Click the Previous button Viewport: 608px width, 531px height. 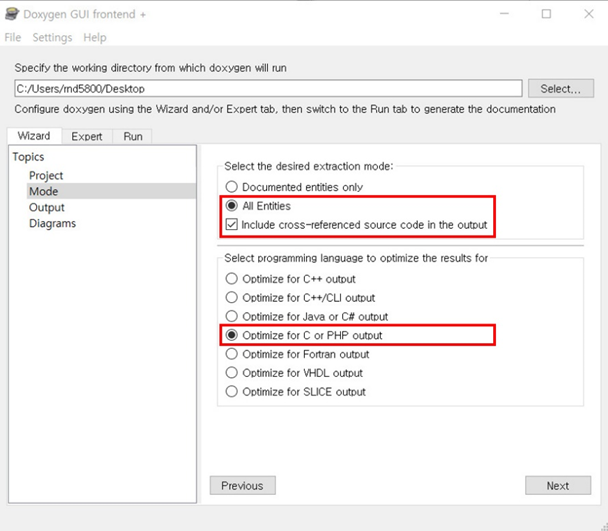point(243,486)
